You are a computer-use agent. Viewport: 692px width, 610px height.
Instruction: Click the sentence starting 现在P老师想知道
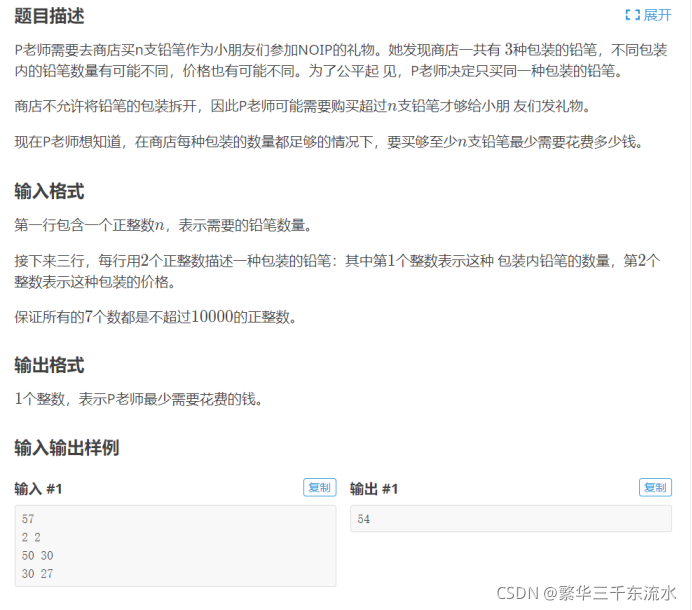(x=329, y=142)
